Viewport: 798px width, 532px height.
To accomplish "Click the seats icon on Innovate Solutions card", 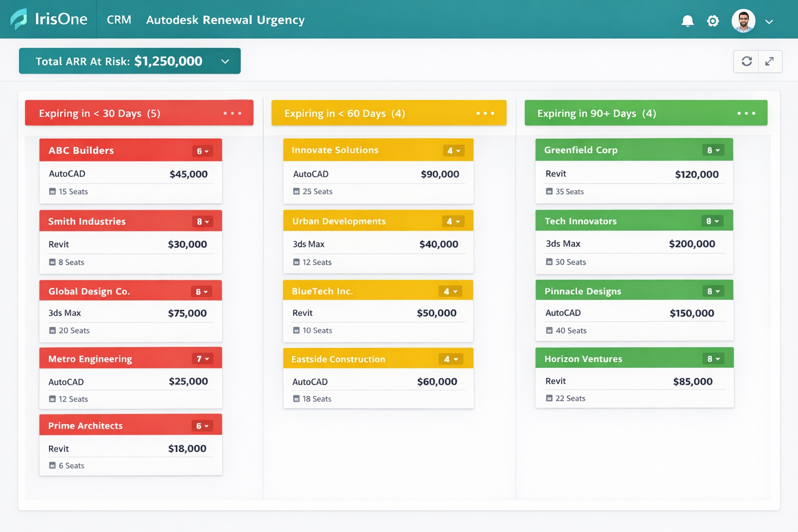I will pos(296,192).
